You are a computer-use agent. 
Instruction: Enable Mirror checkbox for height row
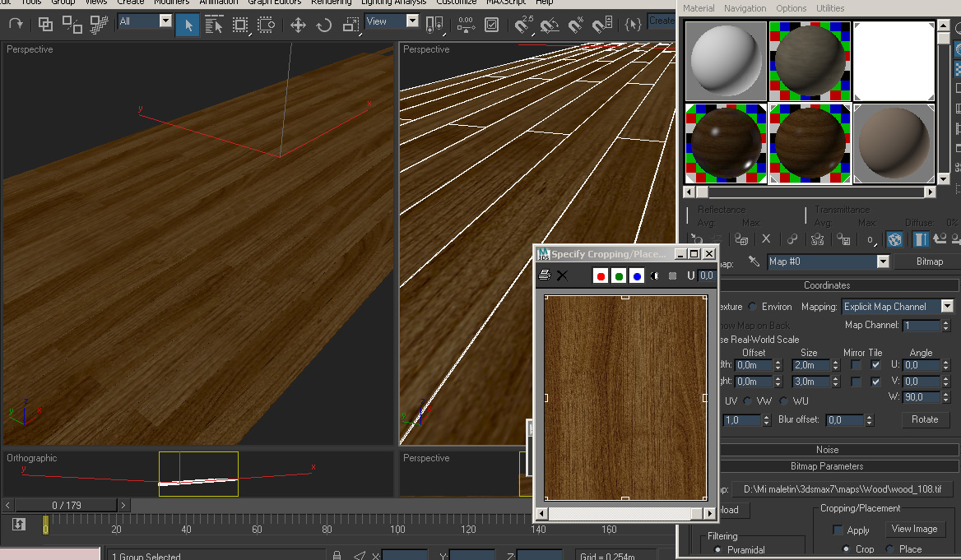857,382
